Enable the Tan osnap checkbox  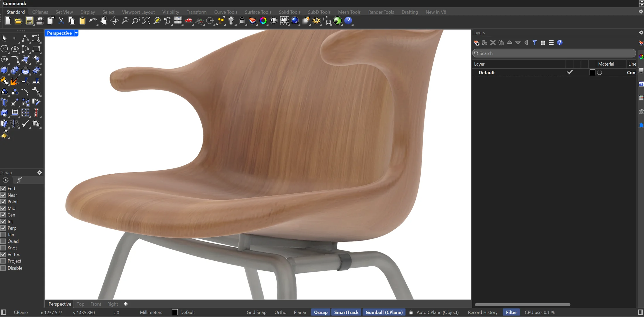click(x=3, y=235)
